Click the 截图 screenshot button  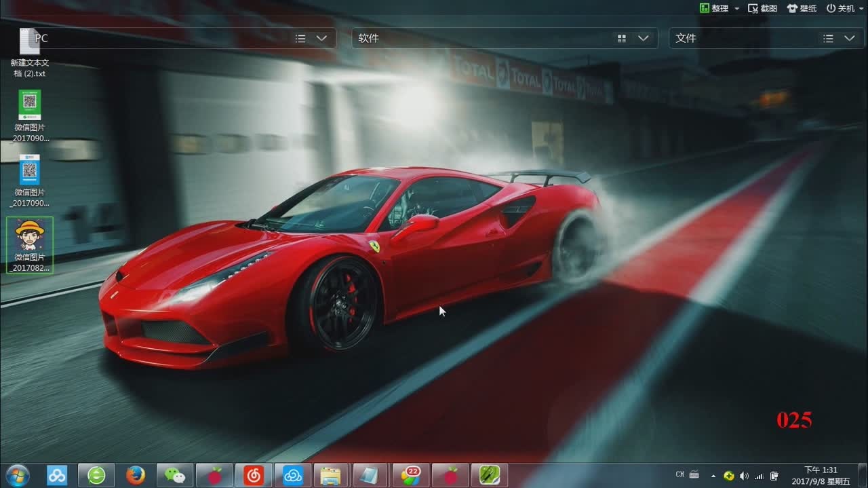click(x=762, y=9)
